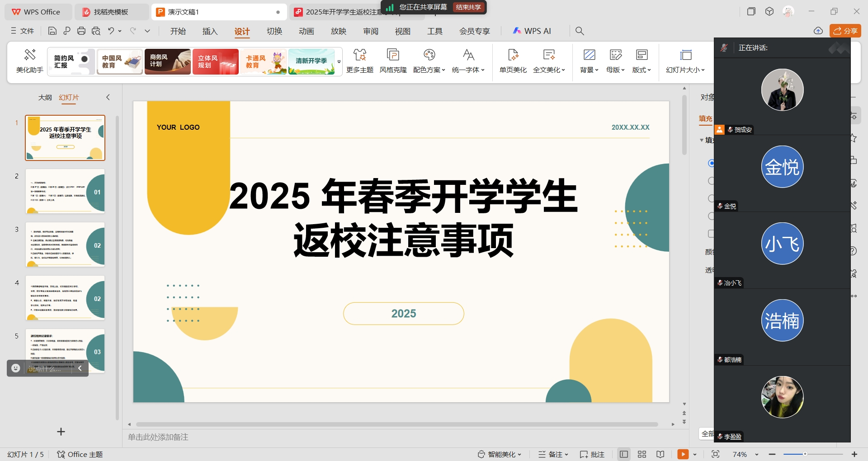Switch to the 大纲 outline tab
Screen dimensions: 868x461
[x=45, y=97]
